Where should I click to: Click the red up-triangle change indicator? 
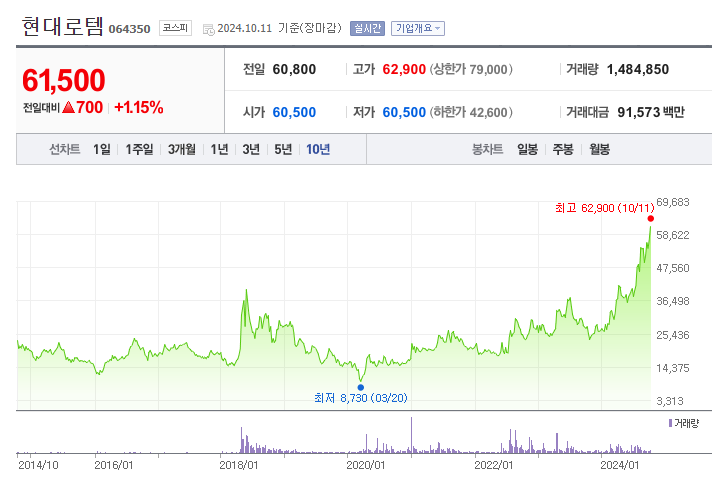tap(68, 108)
